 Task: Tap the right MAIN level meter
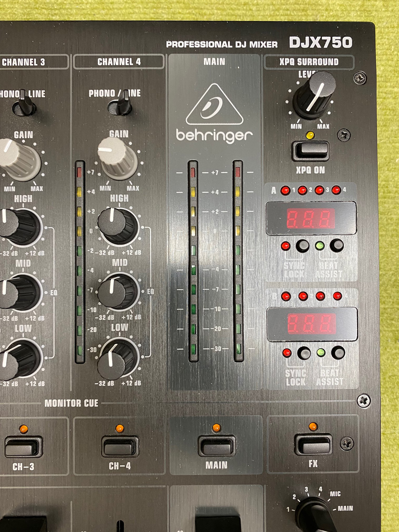tap(238, 261)
